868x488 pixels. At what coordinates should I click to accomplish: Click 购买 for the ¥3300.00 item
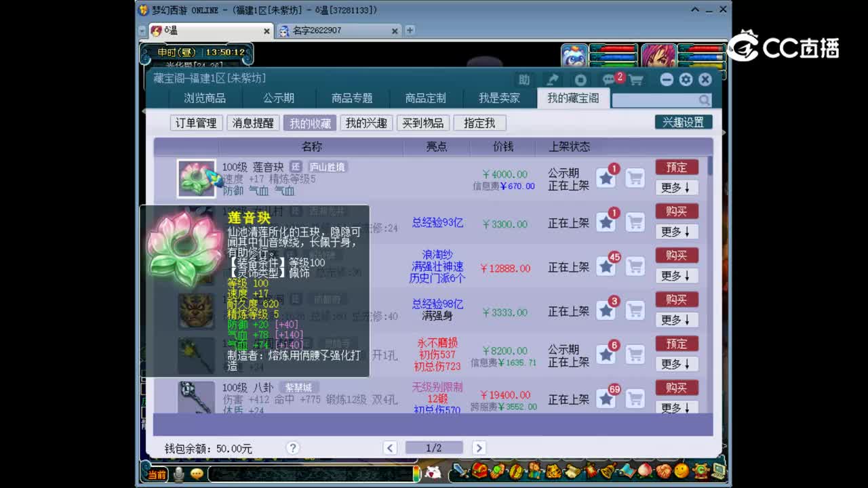677,211
